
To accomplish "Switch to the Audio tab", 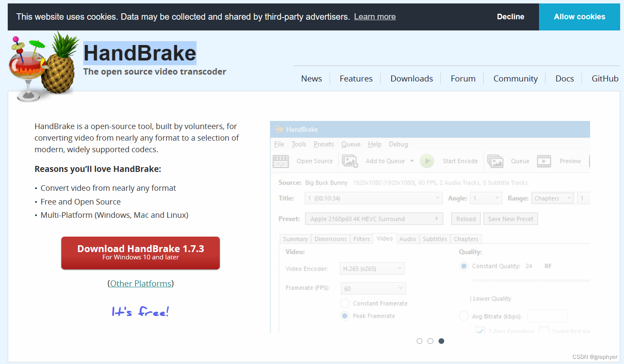I will point(408,239).
